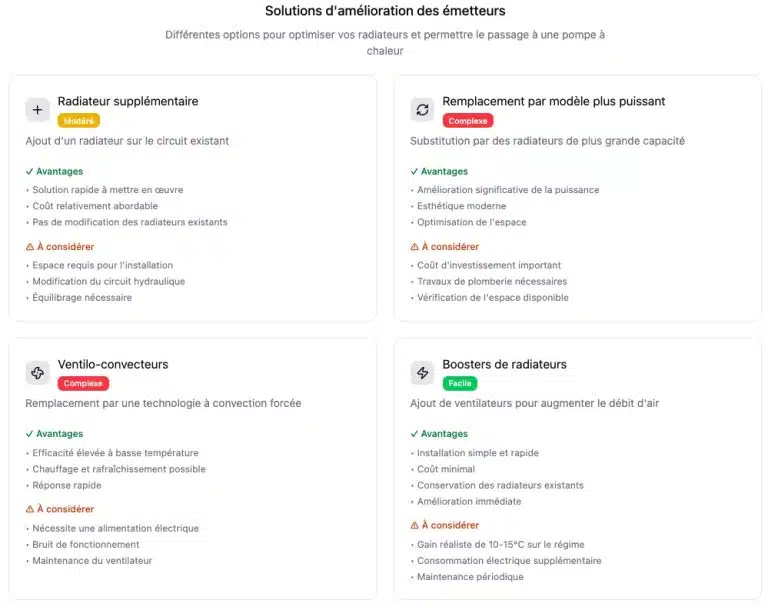Click the lightning icon for Boosters de radiateurs
Image resolution: width=768 pixels, height=607 pixels.
click(423, 373)
